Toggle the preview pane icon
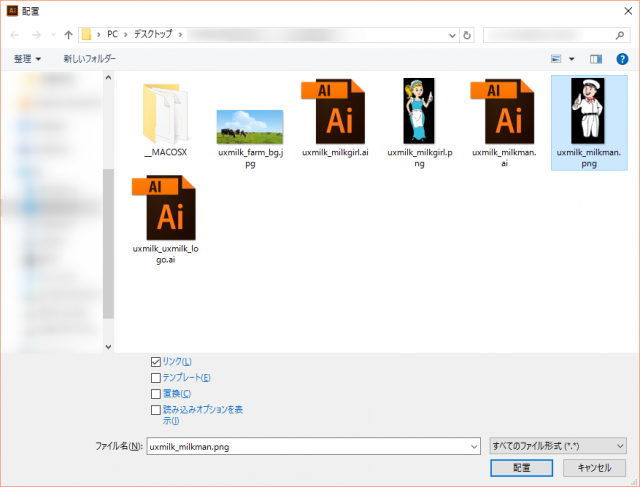640x487 pixels. pos(596,59)
